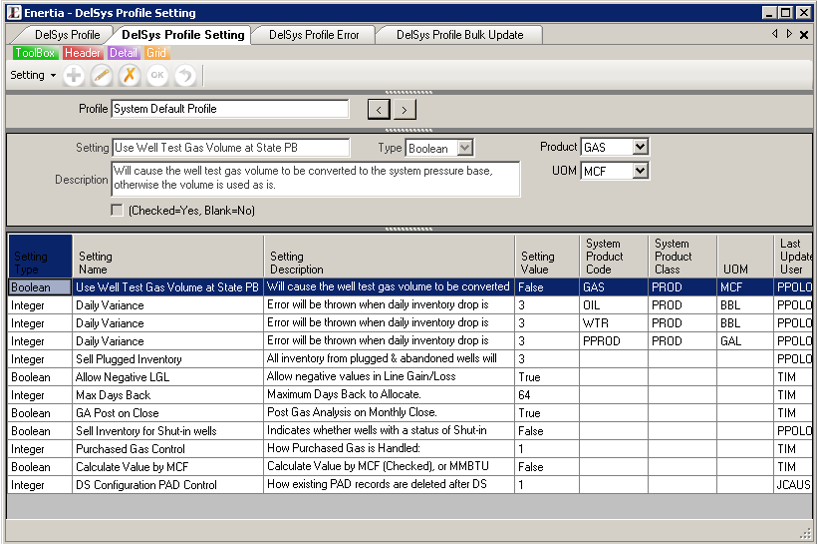Go to previous profile with < button

(x=379, y=109)
